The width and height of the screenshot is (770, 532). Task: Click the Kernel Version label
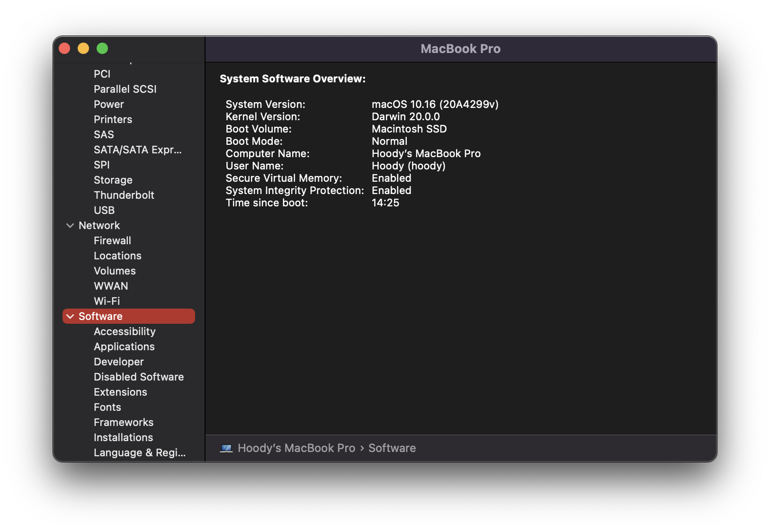pyautogui.click(x=263, y=116)
